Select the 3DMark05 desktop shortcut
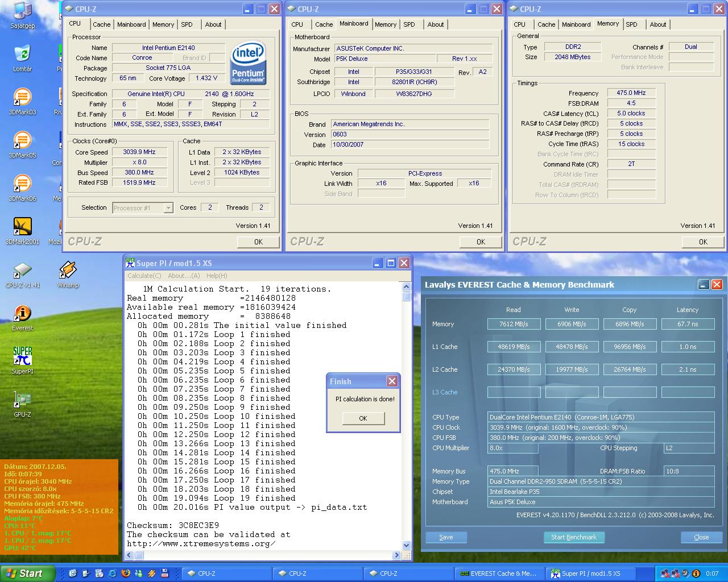Viewport: 728px width, 582px height. point(22,144)
